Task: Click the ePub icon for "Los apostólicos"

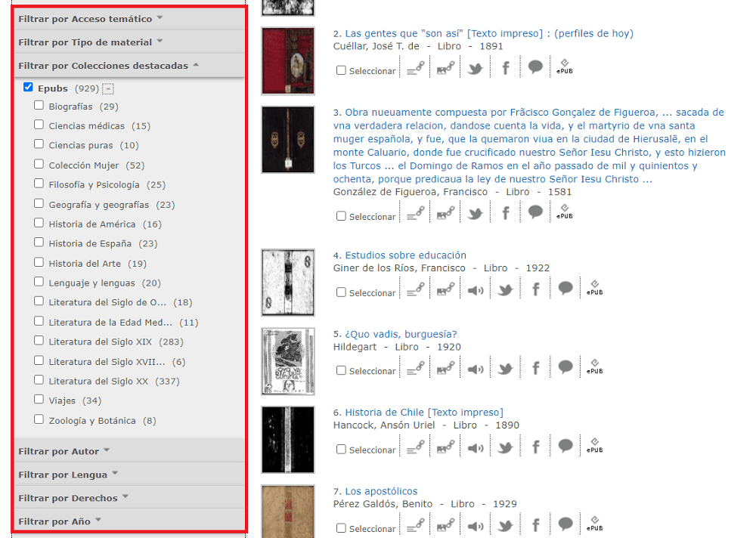Action: click(x=594, y=524)
